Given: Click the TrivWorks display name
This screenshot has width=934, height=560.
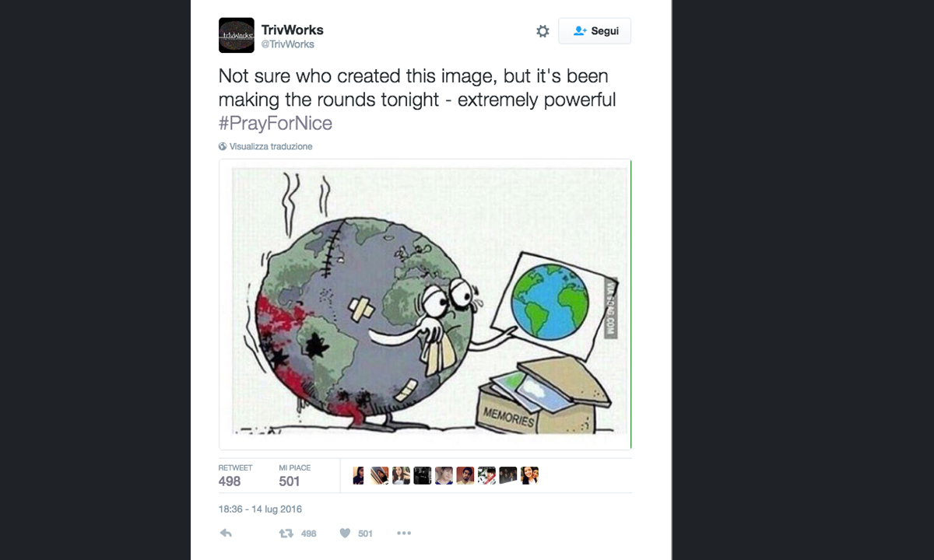Looking at the screenshot, I should [x=292, y=30].
